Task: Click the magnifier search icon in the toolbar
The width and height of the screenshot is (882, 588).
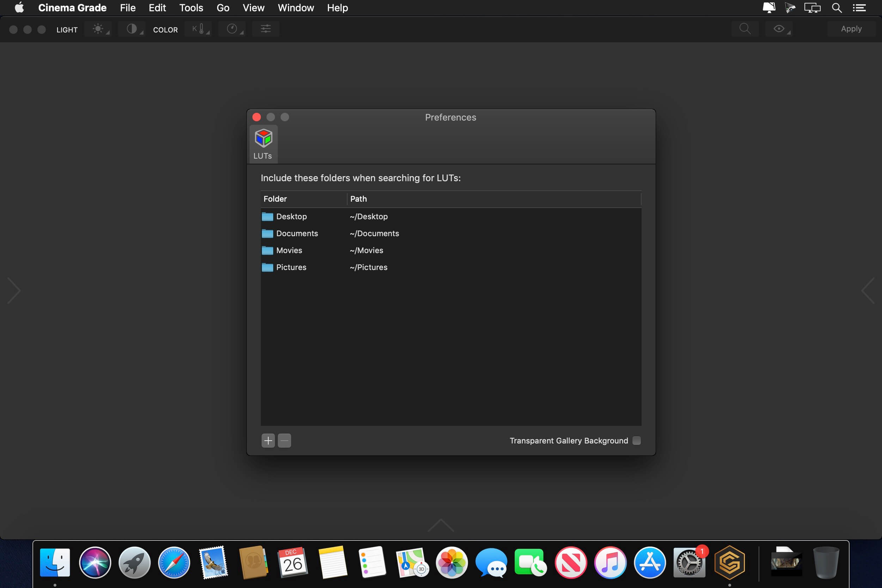Action: click(745, 29)
